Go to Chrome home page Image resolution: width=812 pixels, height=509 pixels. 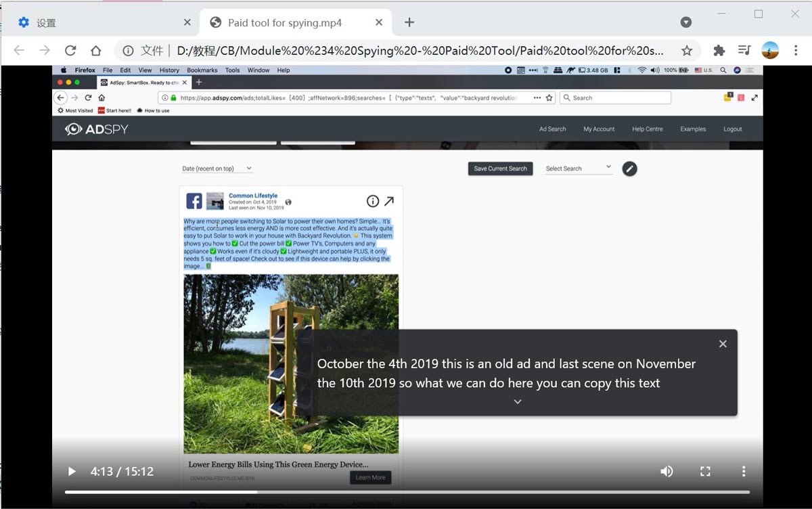pyautogui.click(x=95, y=51)
